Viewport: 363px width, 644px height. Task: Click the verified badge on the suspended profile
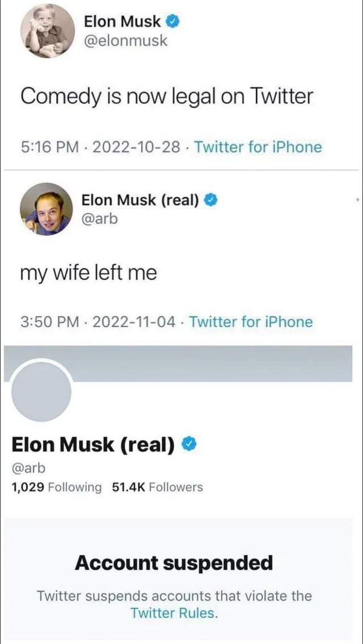tap(189, 445)
